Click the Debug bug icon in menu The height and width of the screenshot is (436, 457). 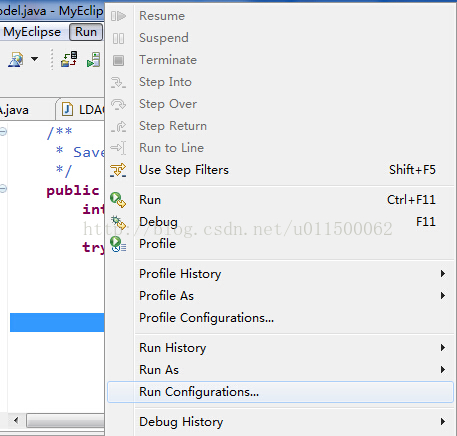tap(118, 222)
